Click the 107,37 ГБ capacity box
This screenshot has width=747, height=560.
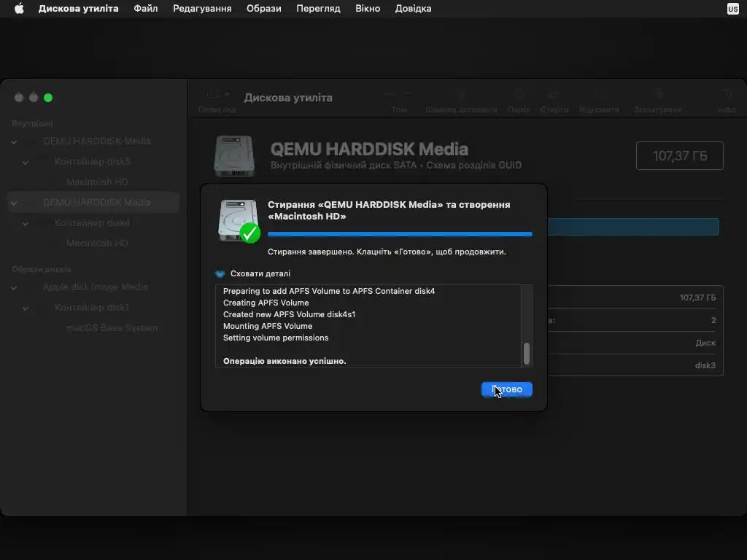680,156
